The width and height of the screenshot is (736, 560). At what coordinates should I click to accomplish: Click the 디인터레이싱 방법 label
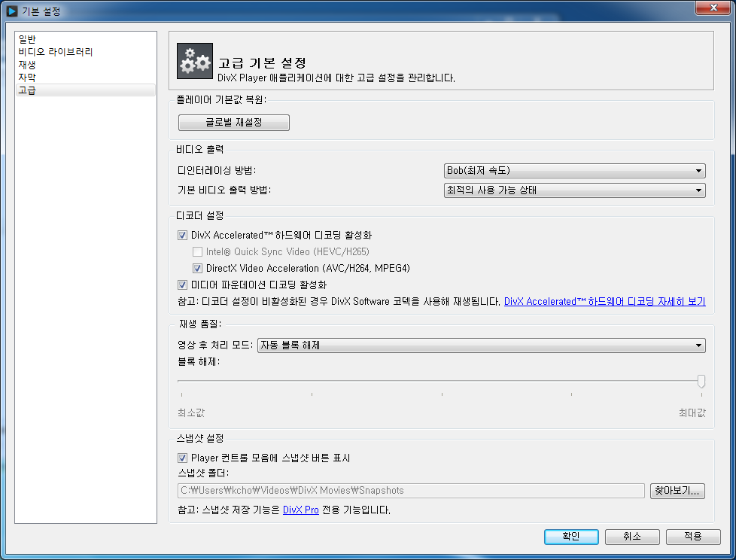click(217, 170)
